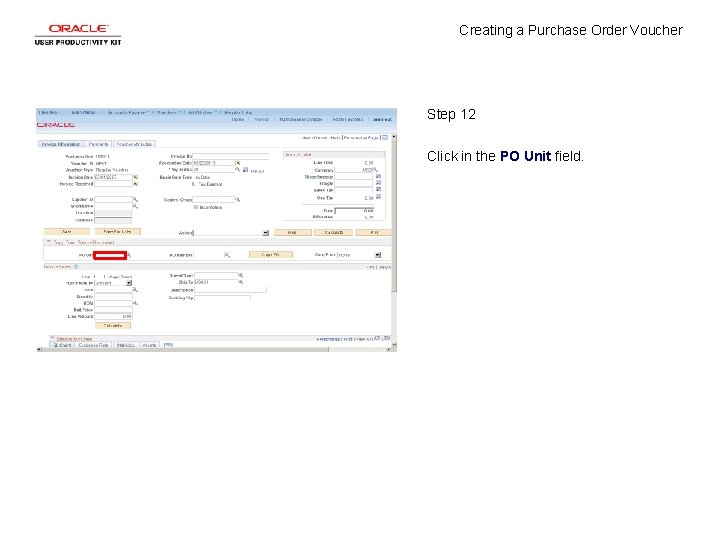Click the Pay Terms lookup magnifier
720x540 pixels.
coord(237,169)
